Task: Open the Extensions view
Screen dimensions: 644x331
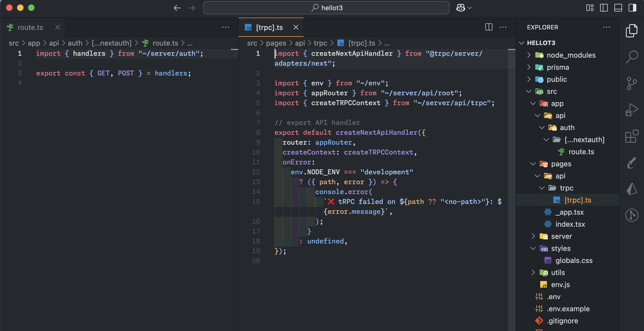Action: [632, 136]
